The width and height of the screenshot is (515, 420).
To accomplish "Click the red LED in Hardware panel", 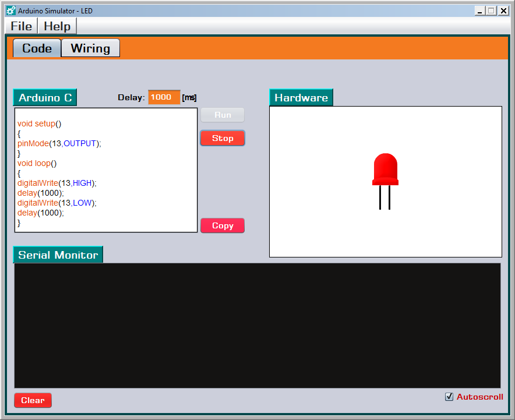I will pos(385,181).
